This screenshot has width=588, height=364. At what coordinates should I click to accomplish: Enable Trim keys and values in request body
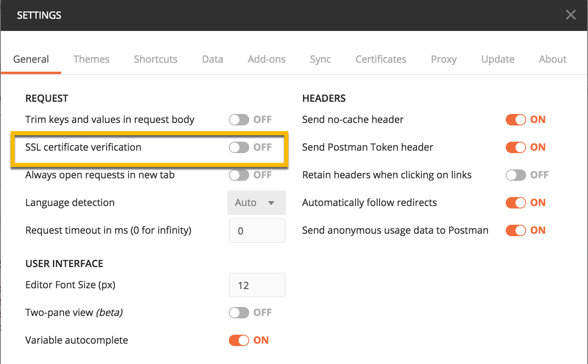click(239, 120)
